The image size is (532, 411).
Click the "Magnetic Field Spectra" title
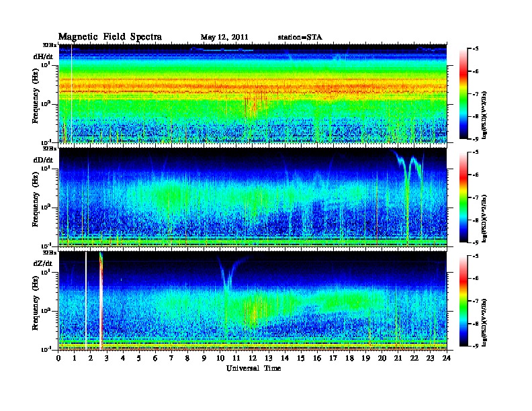(x=110, y=37)
